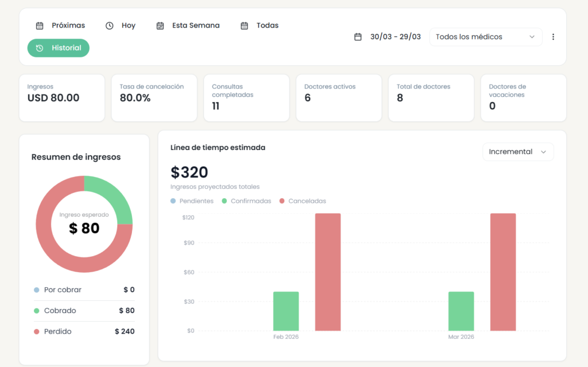Click the calendar icon beside date range

pyautogui.click(x=358, y=37)
